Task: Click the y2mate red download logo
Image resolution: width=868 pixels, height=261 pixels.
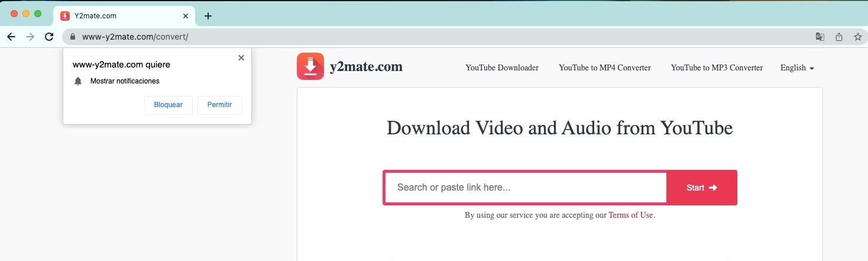Action: 310,66
